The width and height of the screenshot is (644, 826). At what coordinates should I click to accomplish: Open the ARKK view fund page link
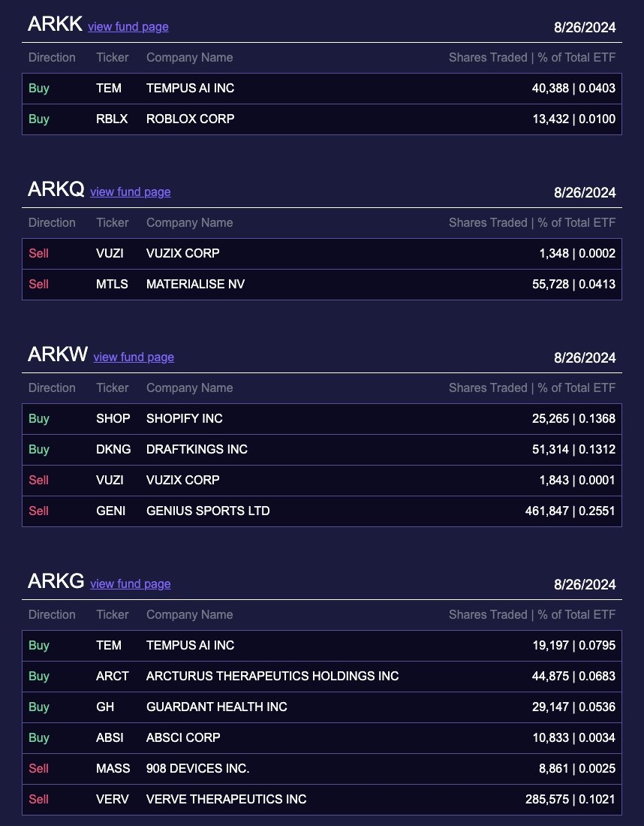pyautogui.click(x=128, y=27)
